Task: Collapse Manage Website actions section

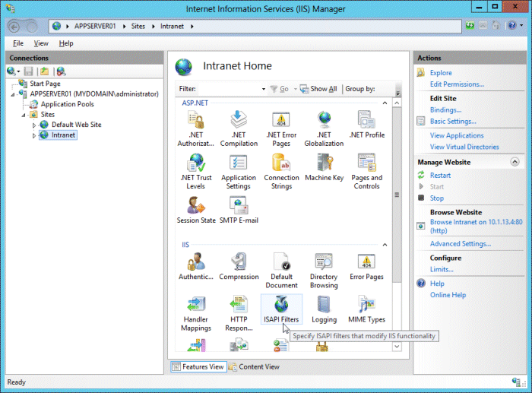Action: [515, 162]
